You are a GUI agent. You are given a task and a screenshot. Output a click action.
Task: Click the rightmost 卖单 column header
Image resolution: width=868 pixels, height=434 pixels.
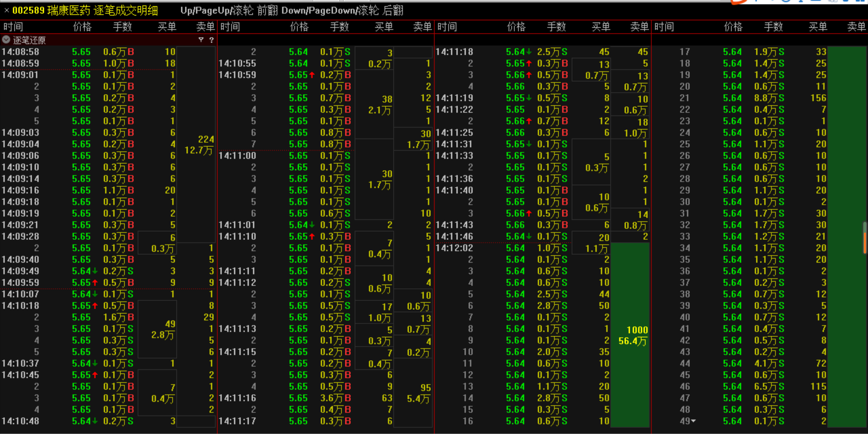[x=856, y=27]
